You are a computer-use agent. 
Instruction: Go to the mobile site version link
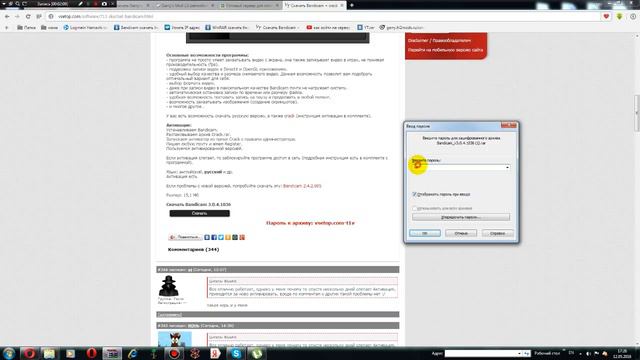(445, 50)
